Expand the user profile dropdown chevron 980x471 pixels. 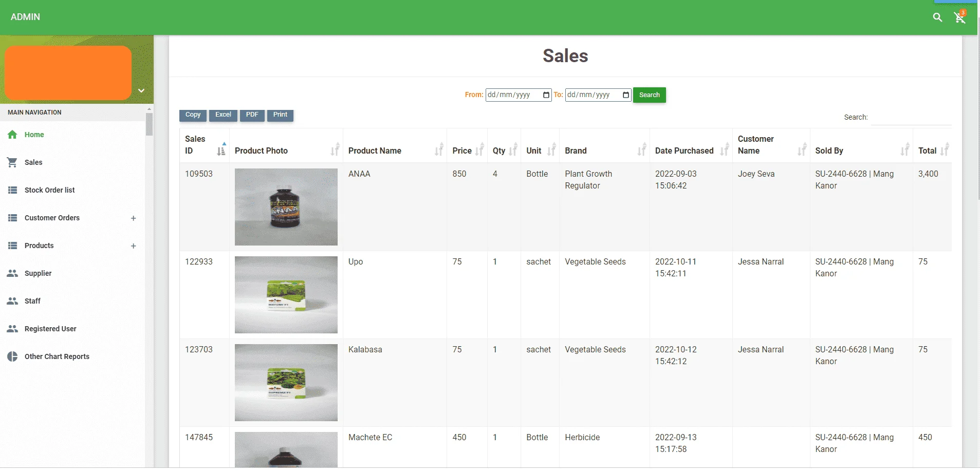[x=141, y=90]
